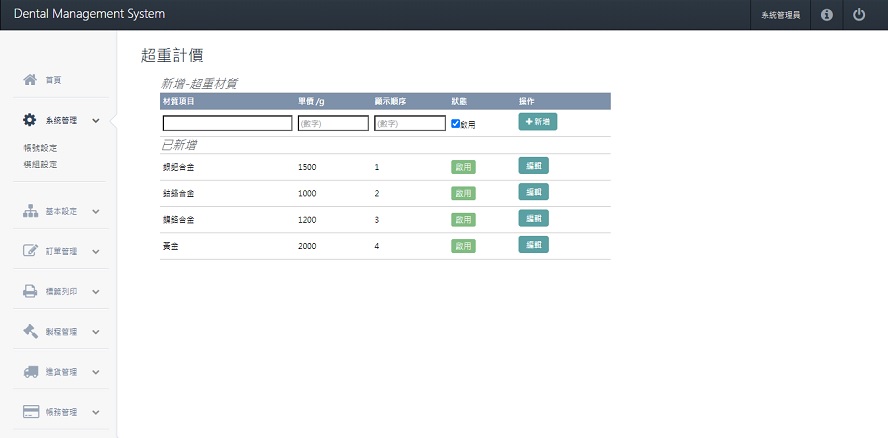The width and height of the screenshot is (888, 438).
Task: Click the green 啟用 badge in the 1000 row
Action: coord(463,193)
